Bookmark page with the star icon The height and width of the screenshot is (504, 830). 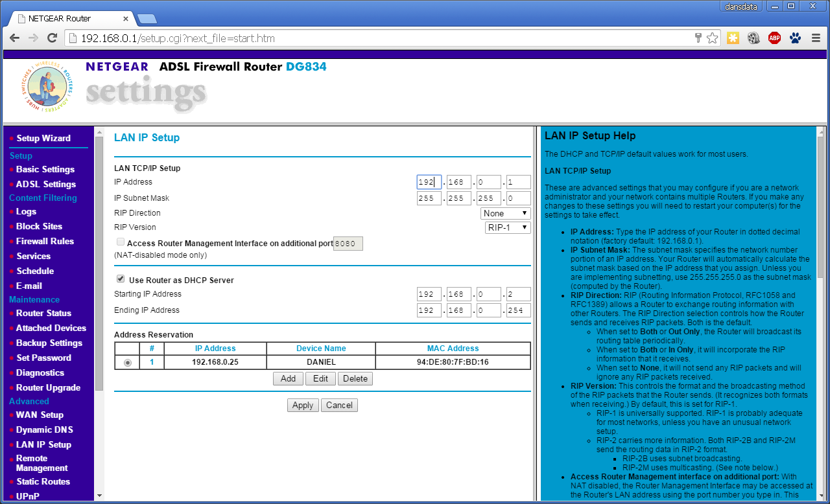pyautogui.click(x=712, y=38)
